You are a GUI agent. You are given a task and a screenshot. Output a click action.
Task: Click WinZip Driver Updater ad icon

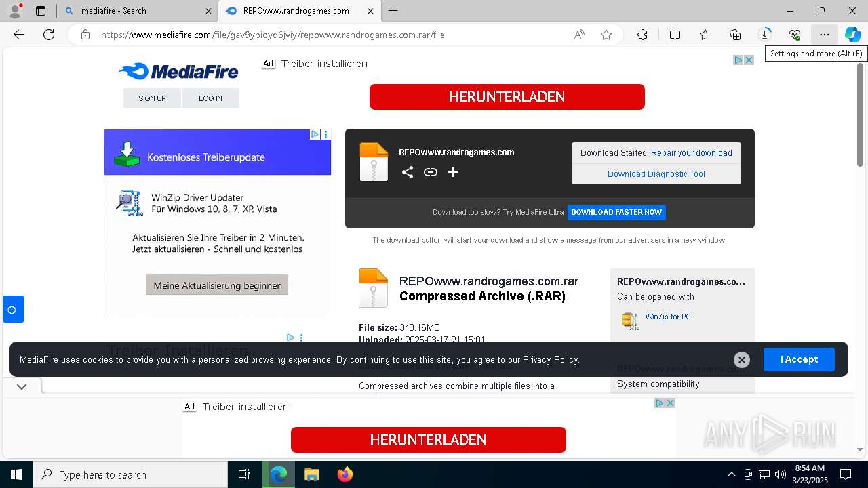130,203
